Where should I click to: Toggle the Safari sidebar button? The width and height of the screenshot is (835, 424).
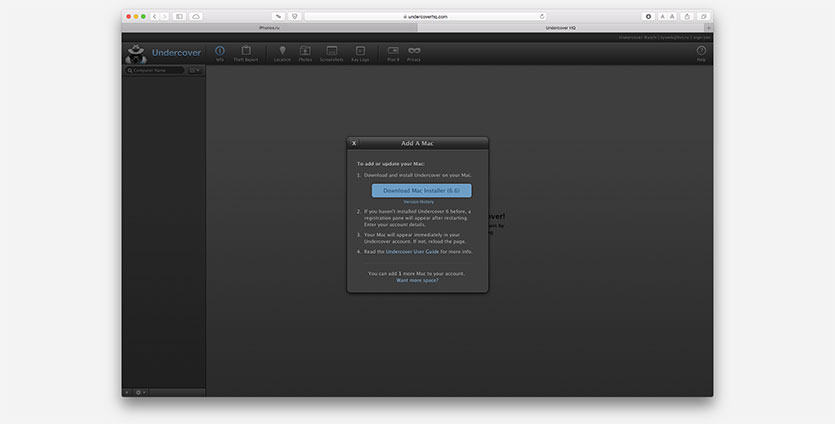tap(179, 17)
